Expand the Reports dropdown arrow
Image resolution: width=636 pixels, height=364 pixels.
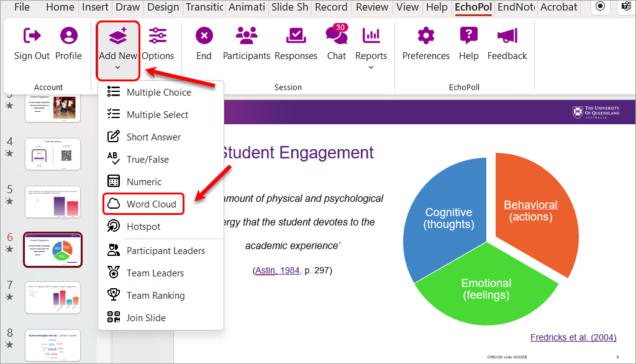(x=371, y=67)
